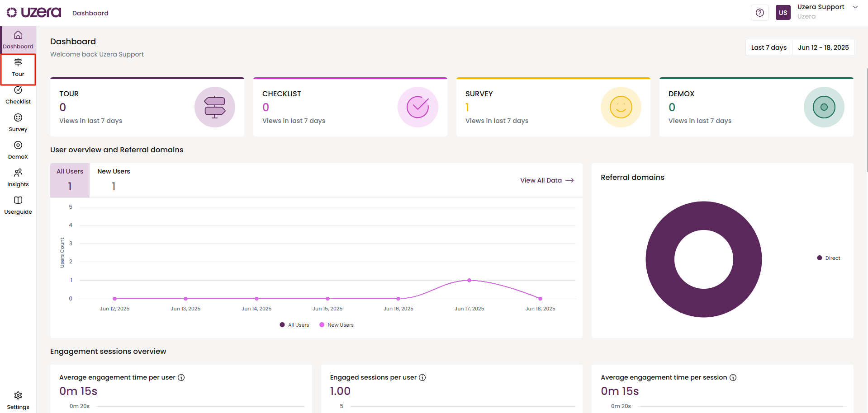Open DemoX from the sidebar
Screen dimensions: 868x413
(x=18, y=150)
